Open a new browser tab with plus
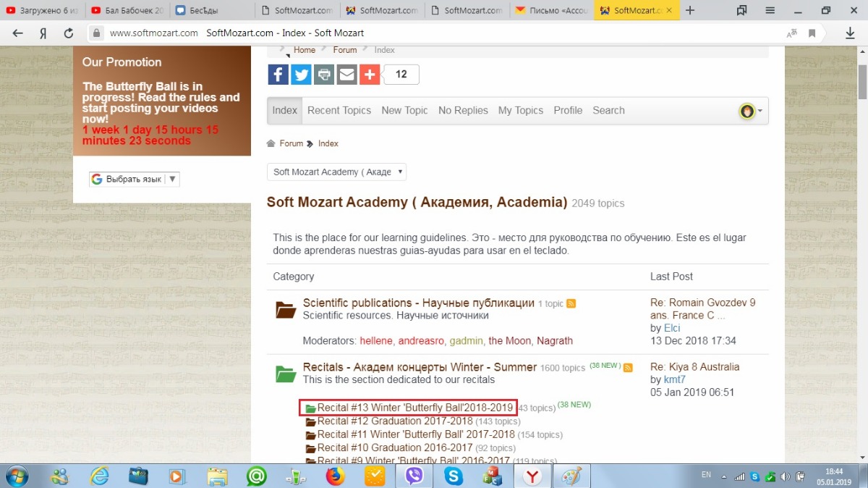Screen dimensions: 868x488 click(x=690, y=10)
